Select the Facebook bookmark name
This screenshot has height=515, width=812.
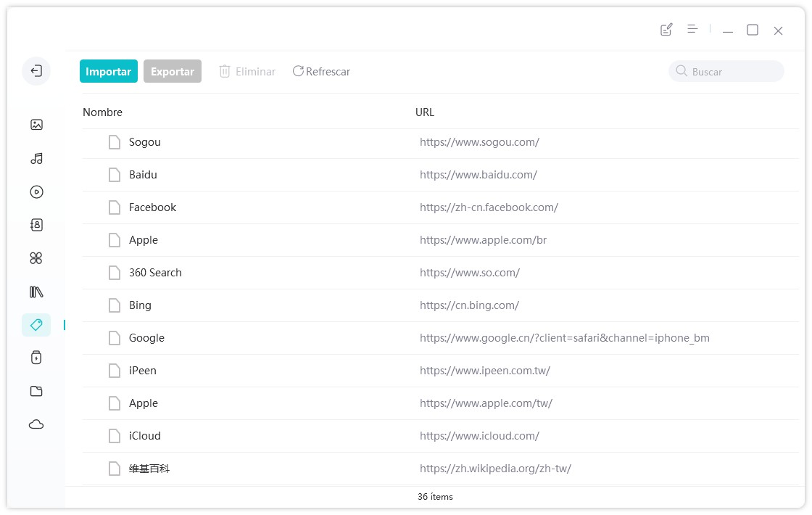[x=152, y=207]
